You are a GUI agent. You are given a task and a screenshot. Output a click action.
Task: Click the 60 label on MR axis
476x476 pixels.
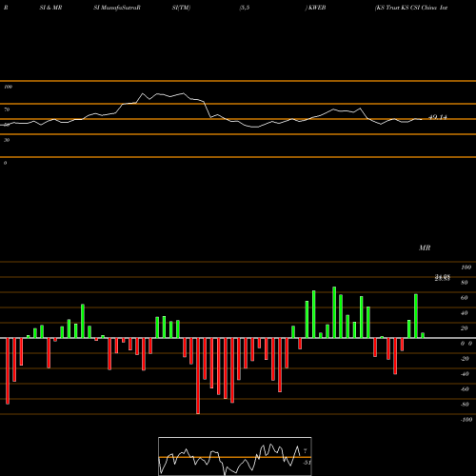click(465, 298)
